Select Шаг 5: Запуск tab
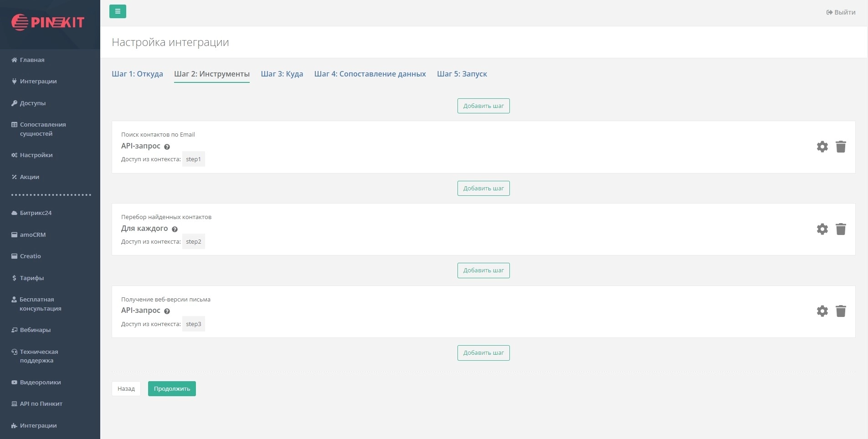 click(x=462, y=74)
